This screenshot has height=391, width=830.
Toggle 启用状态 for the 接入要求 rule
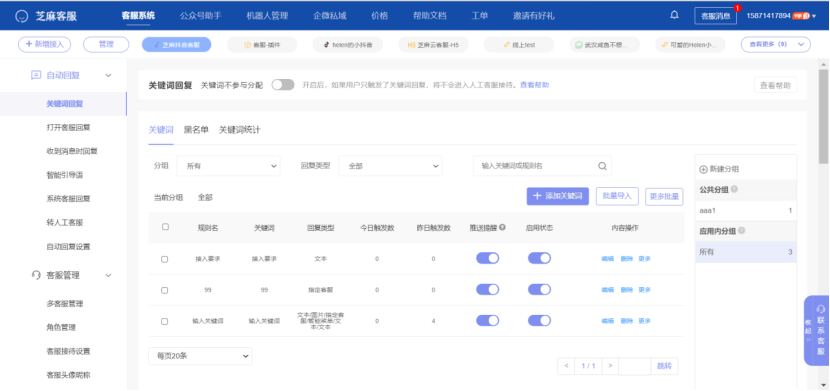coord(539,258)
